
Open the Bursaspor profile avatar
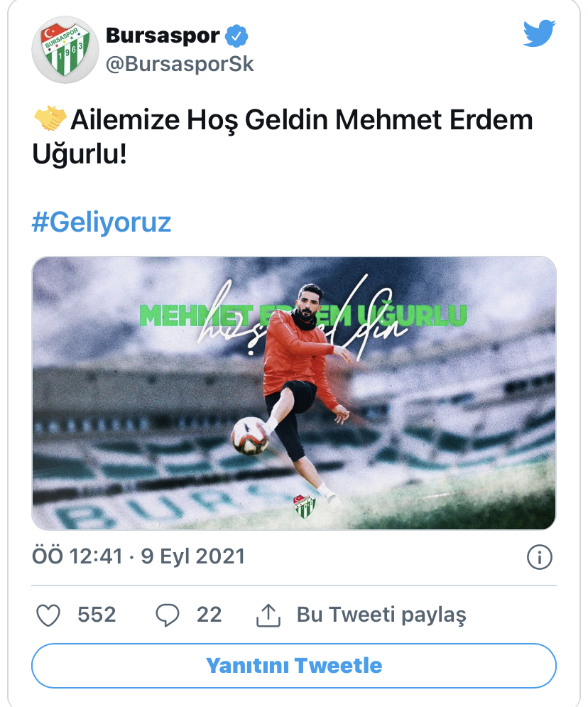(65, 50)
